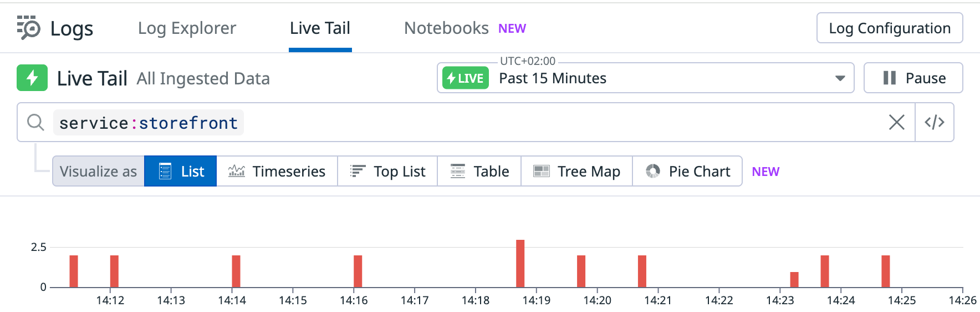
Task: Click the Logs magnifier icon
Action: (29, 28)
